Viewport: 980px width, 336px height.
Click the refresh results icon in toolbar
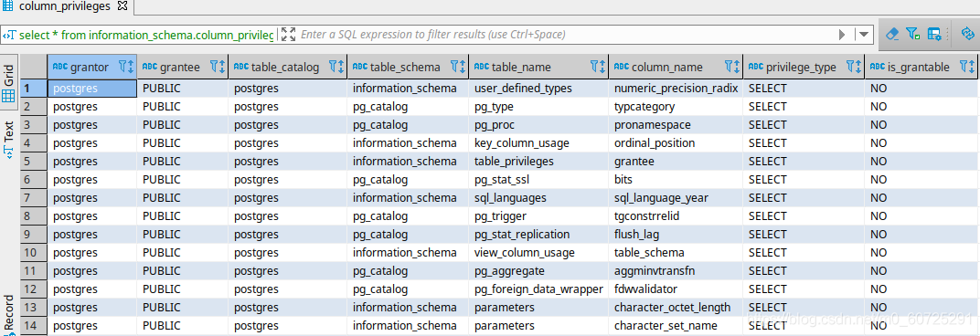(967, 34)
